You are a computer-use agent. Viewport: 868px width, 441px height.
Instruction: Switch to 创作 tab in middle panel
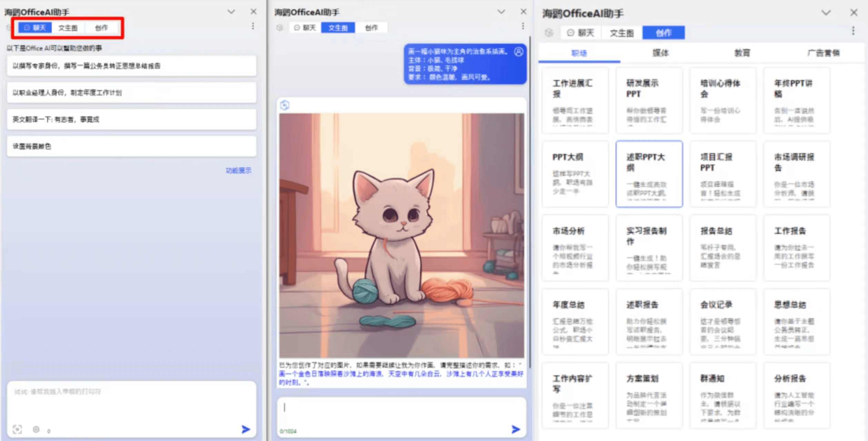371,28
